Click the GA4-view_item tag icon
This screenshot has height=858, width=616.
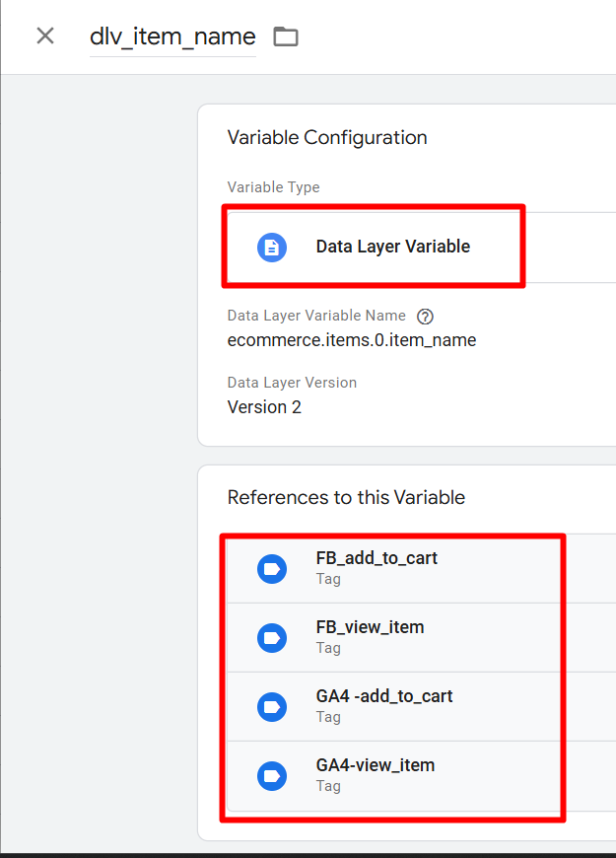point(271,776)
